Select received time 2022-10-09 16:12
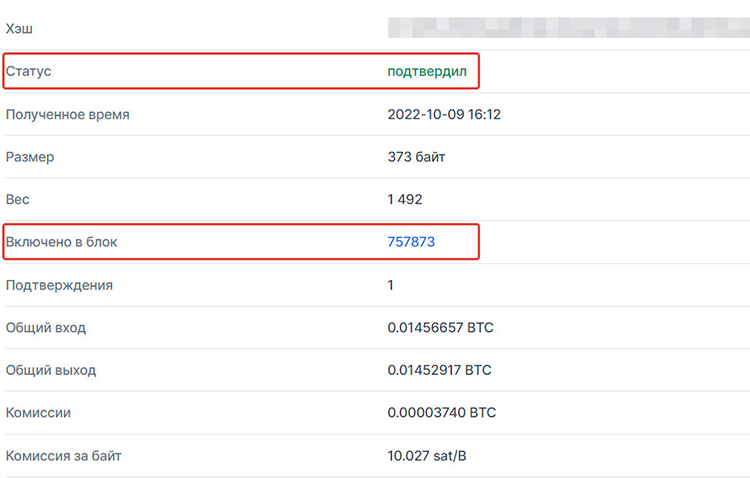The height and width of the screenshot is (478, 750). [x=444, y=114]
